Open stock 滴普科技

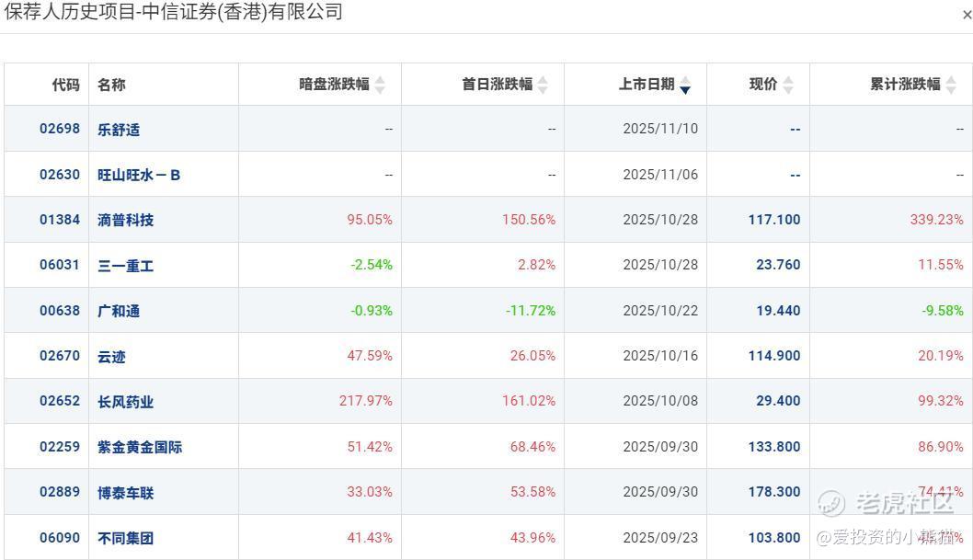point(125,220)
